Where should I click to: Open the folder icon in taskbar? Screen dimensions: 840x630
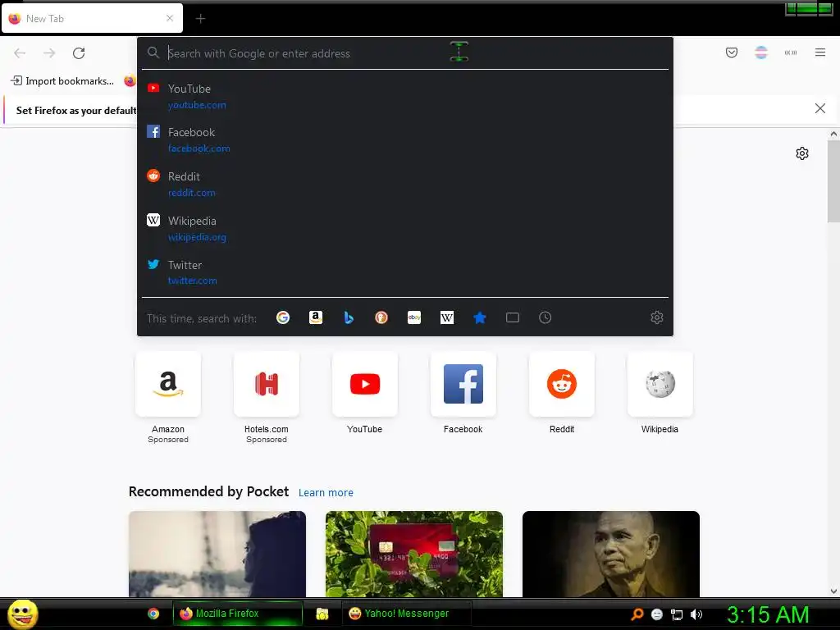[x=322, y=614]
